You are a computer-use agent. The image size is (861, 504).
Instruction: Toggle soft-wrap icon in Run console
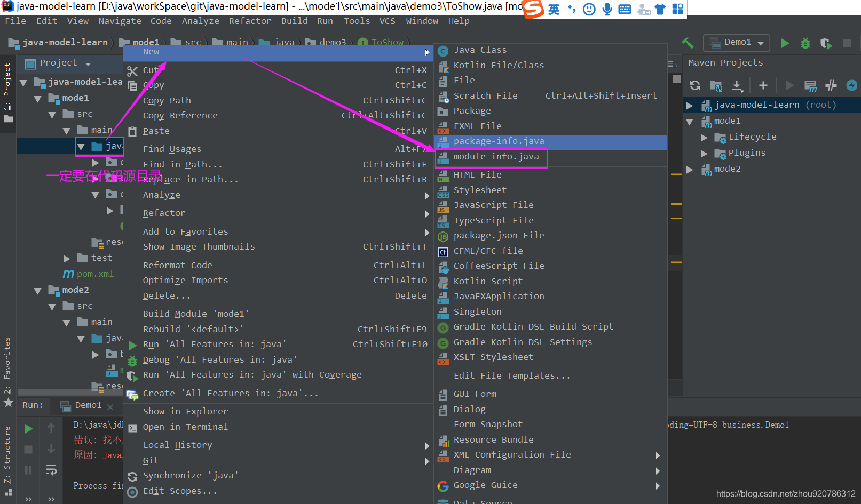[x=51, y=470]
